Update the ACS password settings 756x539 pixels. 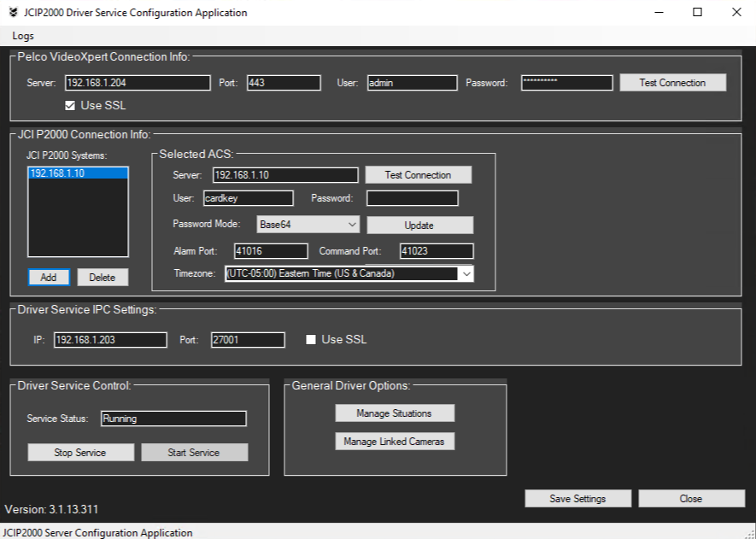(x=420, y=224)
